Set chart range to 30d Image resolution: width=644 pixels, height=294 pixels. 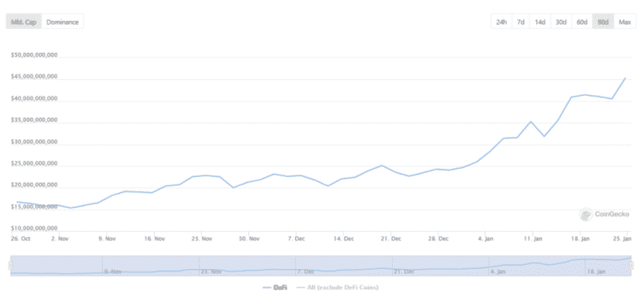click(560, 22)
